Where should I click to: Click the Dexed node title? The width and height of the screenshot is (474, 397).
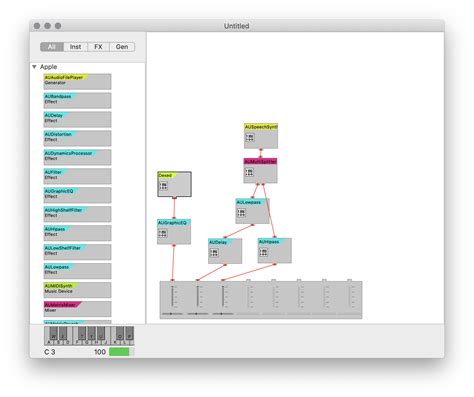(165, 175)
